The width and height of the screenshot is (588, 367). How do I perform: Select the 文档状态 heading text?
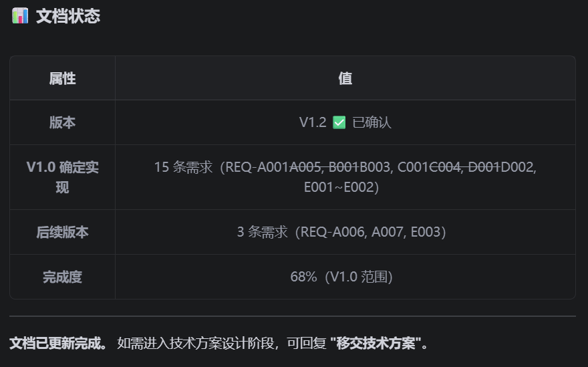pos(68,16)
